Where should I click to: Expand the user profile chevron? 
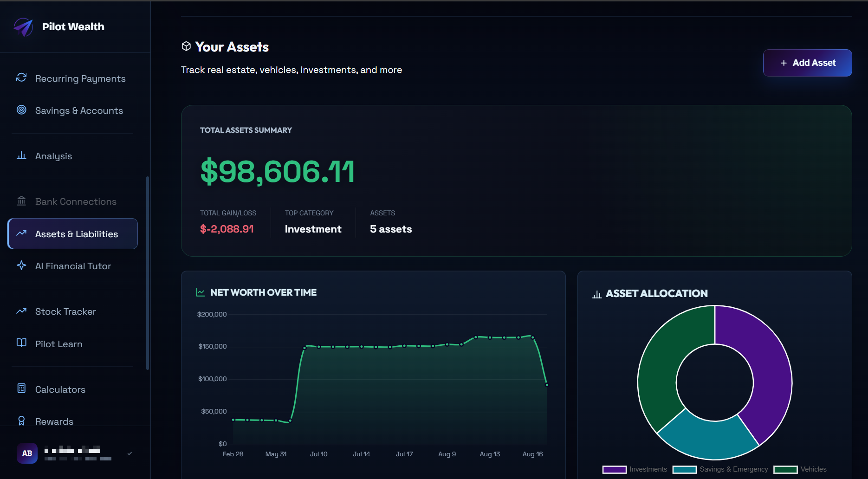(130, 453)
